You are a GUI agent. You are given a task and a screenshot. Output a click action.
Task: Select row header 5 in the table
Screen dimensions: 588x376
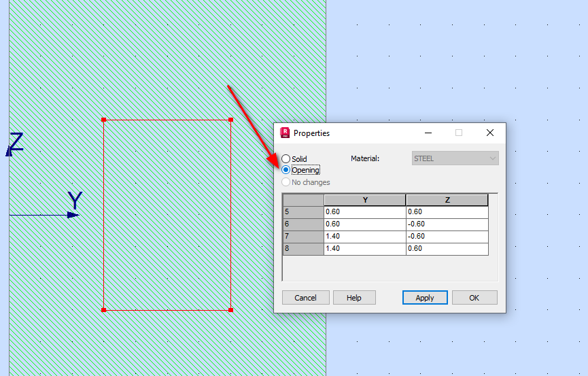303,212
